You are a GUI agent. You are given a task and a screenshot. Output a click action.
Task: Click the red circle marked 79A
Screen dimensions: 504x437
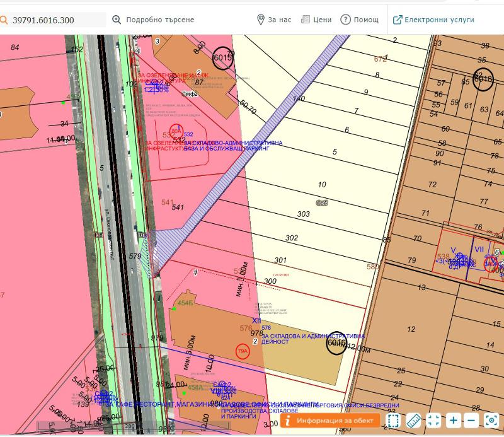click(241, 351)
